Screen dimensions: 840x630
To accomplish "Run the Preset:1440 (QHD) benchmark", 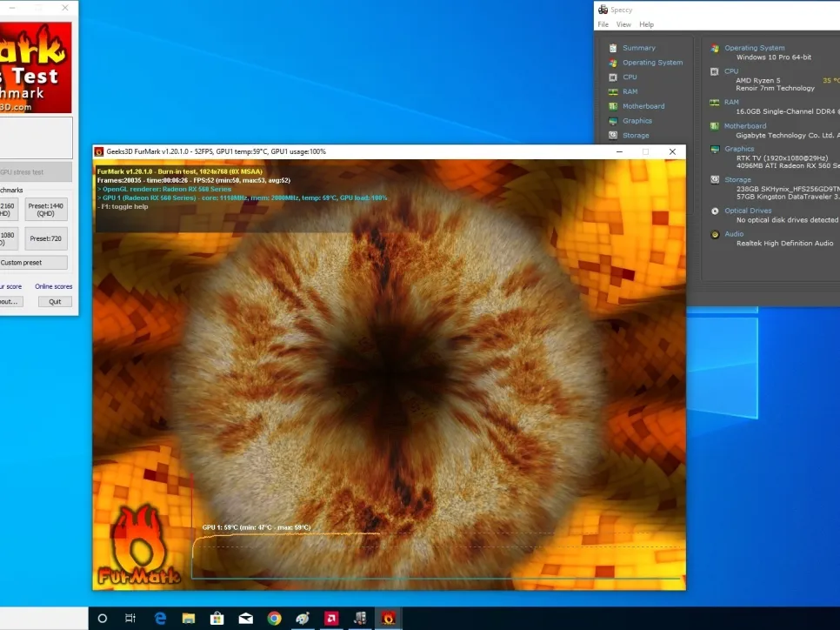I will tap(46, 210).
